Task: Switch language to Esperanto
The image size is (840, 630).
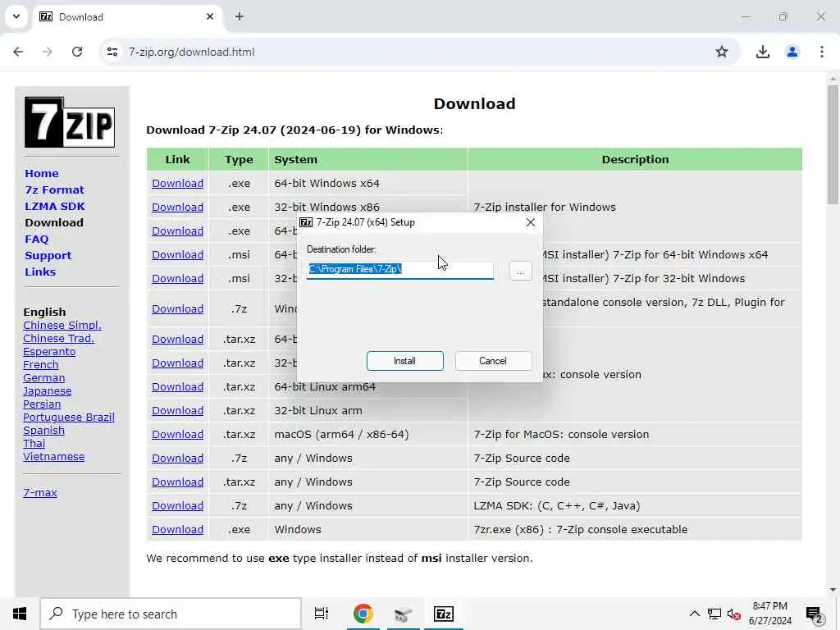Action: (x=49, y=351)
